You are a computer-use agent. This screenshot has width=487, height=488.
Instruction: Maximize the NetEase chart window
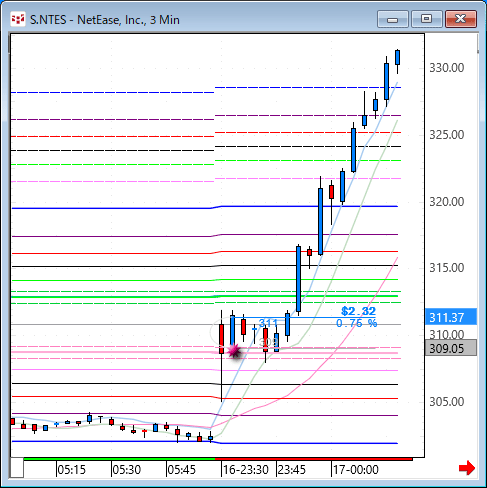coord(427,19)
